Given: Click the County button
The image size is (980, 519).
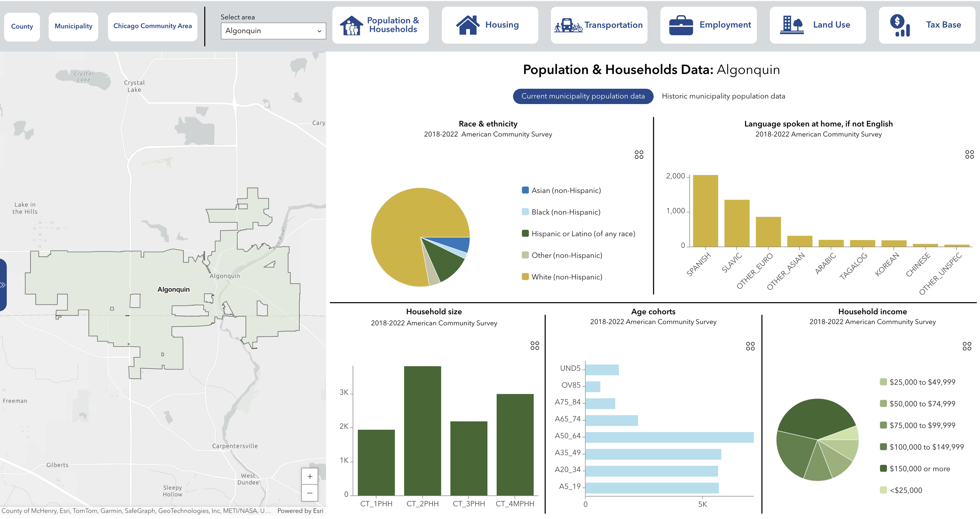Looking at the screenshot, I should pos(22,26).
